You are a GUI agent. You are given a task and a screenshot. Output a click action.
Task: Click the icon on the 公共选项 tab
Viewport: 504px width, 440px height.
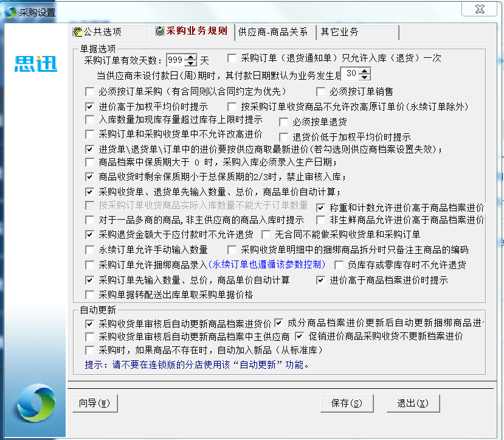[x=78, y=32]
